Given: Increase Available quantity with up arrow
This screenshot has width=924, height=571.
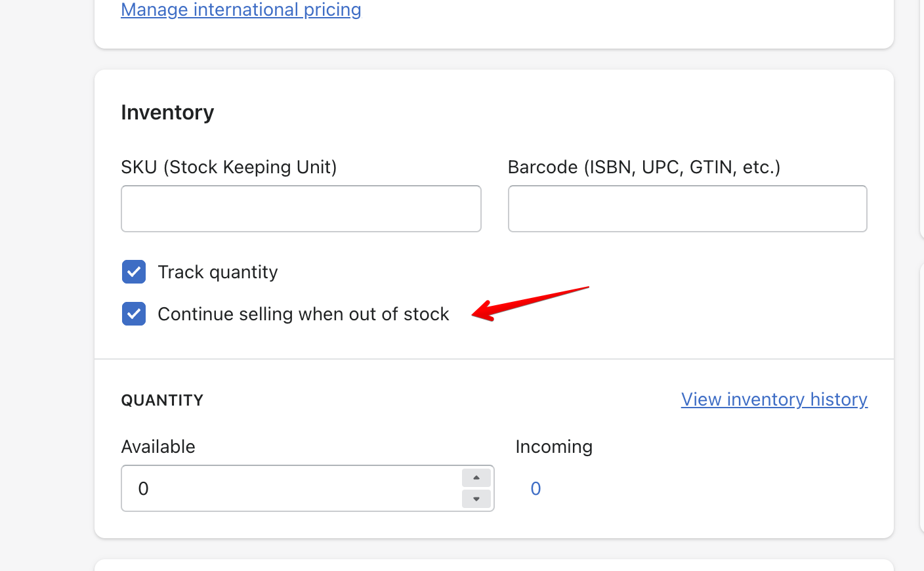Looking at the screenshot, I should coord(476,478).
